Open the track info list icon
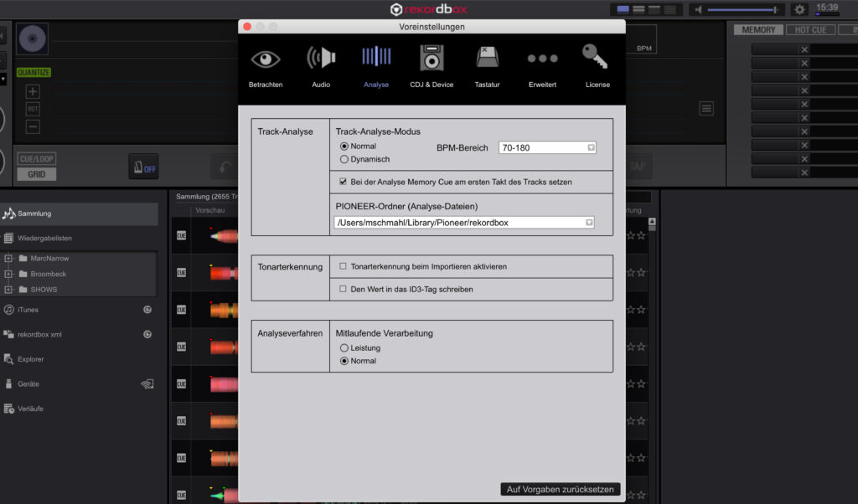858x504 pixels. point(706,108)
